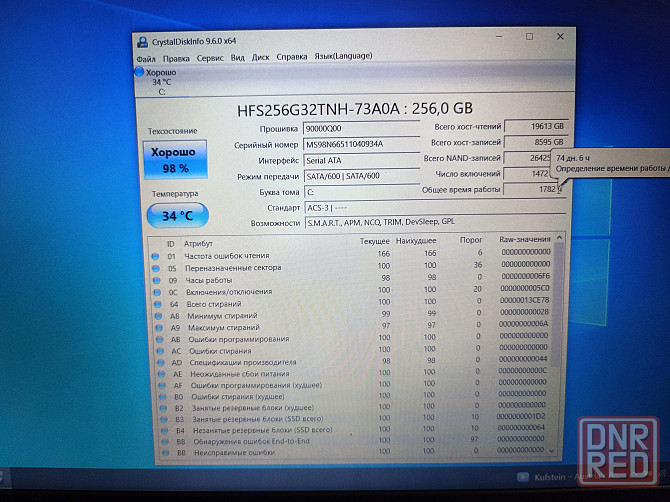
Task: Click the status dot for Ошибки стирания row AC
Action: pyautogui.click(x=160, y=351)
